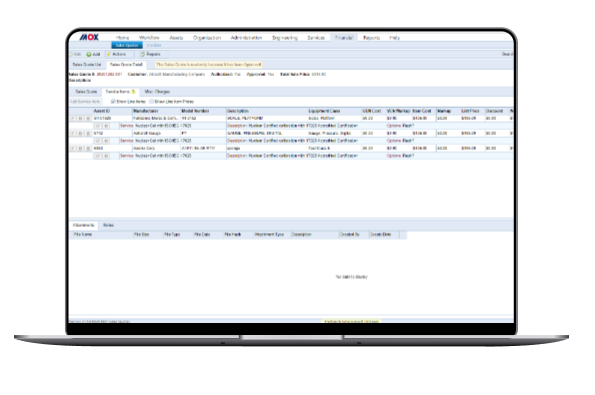Image resolution: width=595 pixels, height=395 pixels.
Task: Enable Show Line Item Prices checkbox
Action: coord(151,101)
